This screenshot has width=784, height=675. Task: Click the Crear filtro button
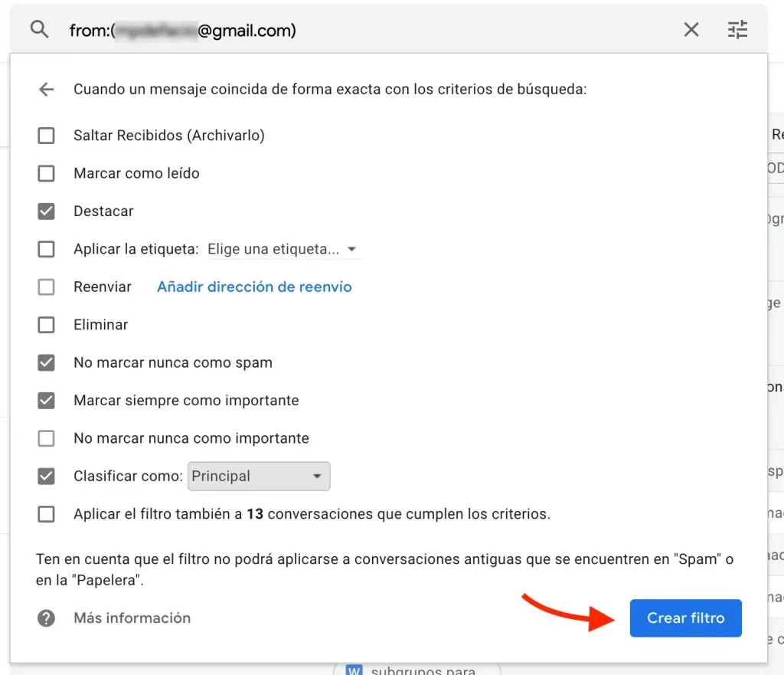click(x=685, y=618)
